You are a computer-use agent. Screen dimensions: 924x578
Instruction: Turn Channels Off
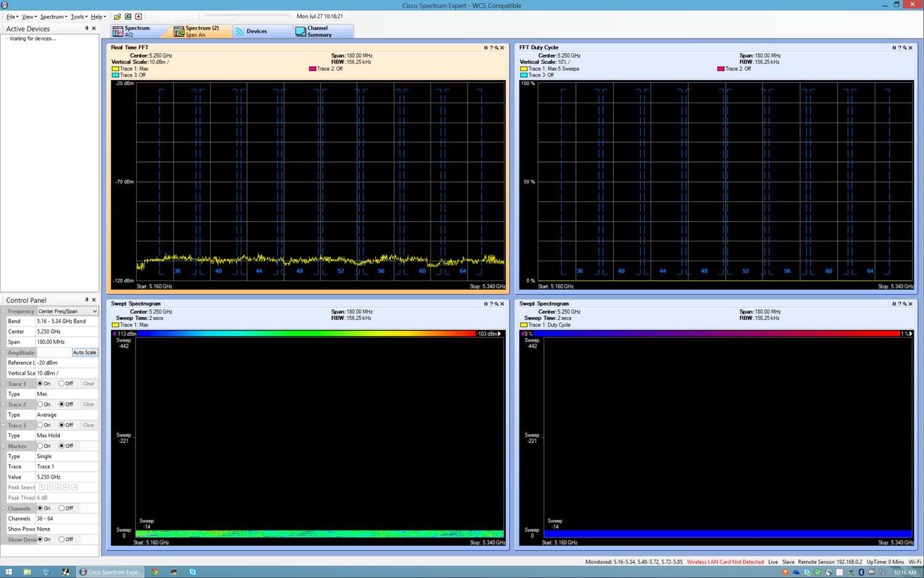pyautogui.click(x=62, y=508)
